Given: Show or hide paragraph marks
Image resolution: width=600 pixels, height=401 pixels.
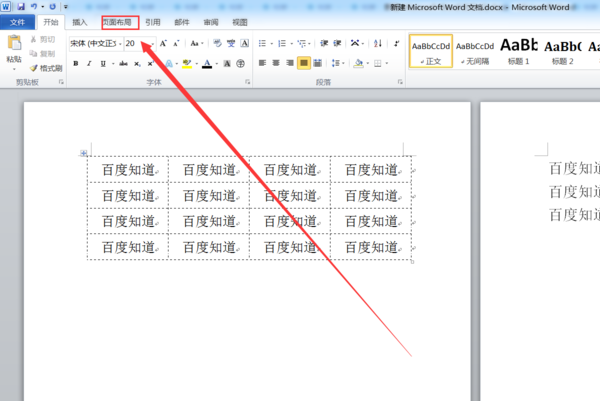Looking at the screenshot, I should point(396,43).
